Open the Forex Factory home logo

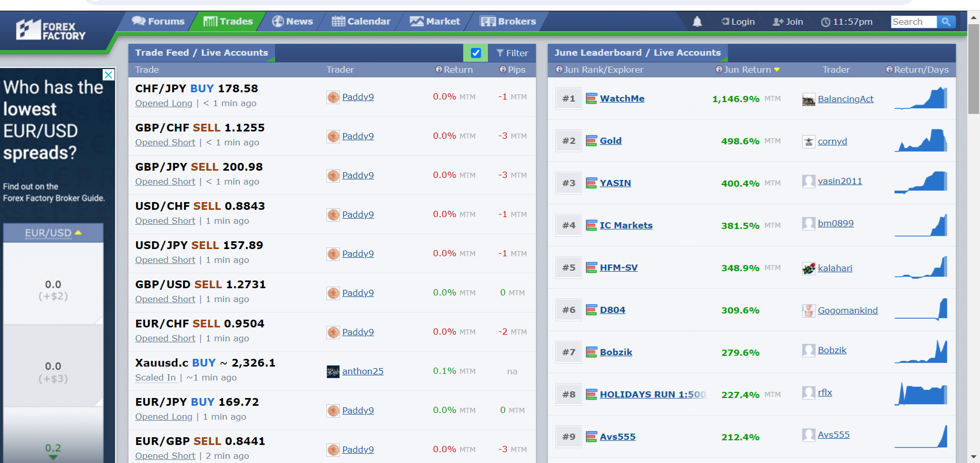pyautogui.click(x=51, y=30)
